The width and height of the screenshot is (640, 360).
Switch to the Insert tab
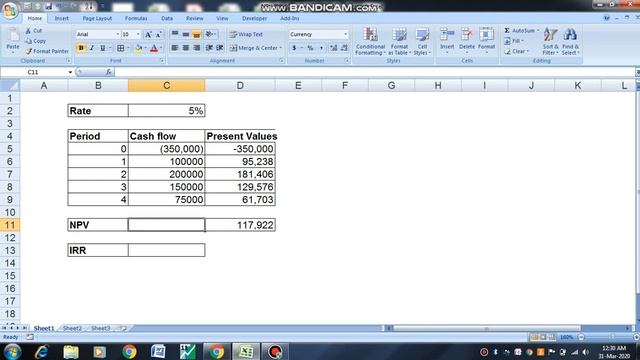click(62, 18)
